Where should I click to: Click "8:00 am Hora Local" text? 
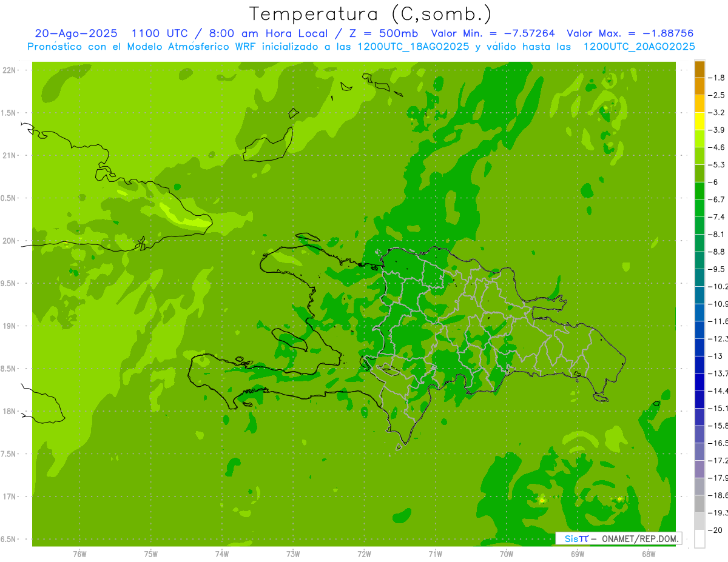click(268, 33)
